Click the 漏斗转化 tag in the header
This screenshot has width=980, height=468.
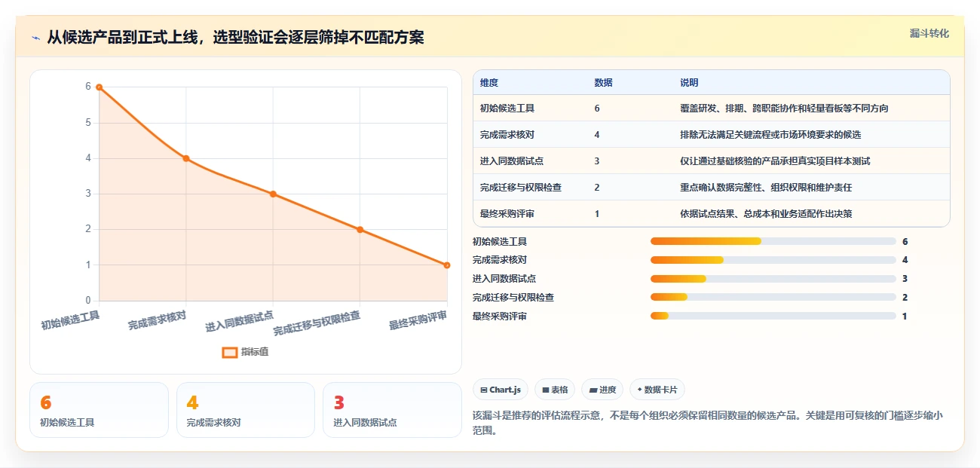[929, 34]
